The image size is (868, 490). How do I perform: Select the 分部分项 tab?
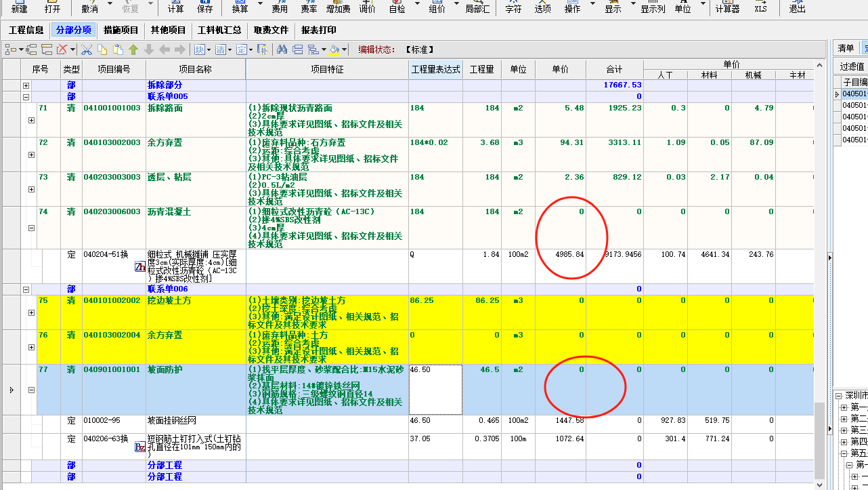pyautogui.click(x=74, y=30)
